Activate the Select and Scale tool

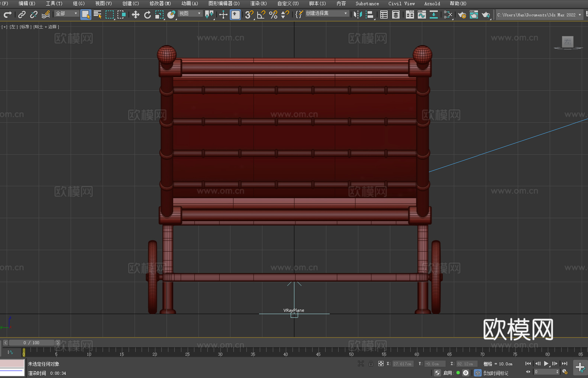[159, 14]
